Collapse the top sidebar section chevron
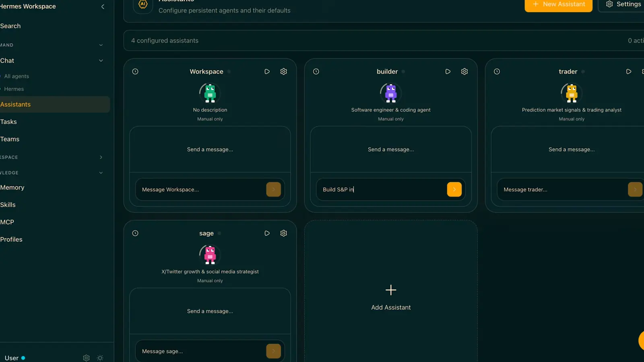This screenshot has width=644, height=362. click(101, 45)
